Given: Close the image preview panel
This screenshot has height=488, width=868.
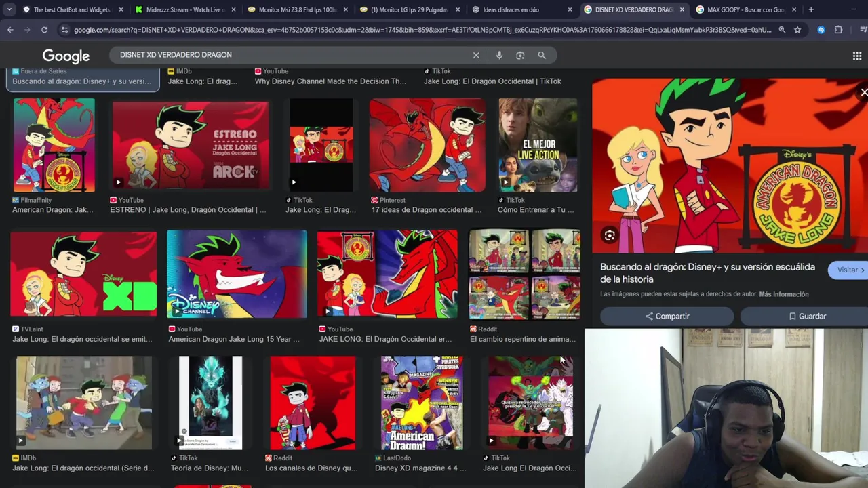Looking at the screenshot, I should [x=863, y=92].
